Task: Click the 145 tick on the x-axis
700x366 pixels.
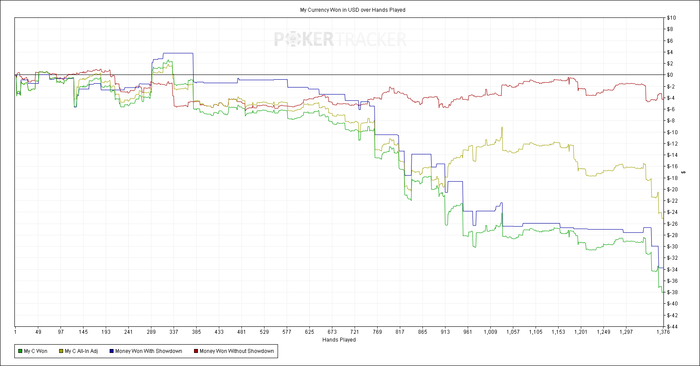Action: (83, 332)
